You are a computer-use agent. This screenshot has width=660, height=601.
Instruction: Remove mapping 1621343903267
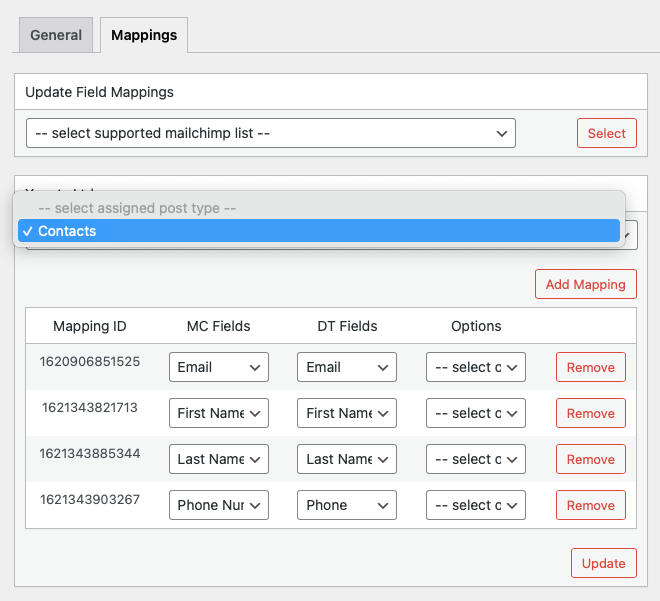tap(591, 505)
